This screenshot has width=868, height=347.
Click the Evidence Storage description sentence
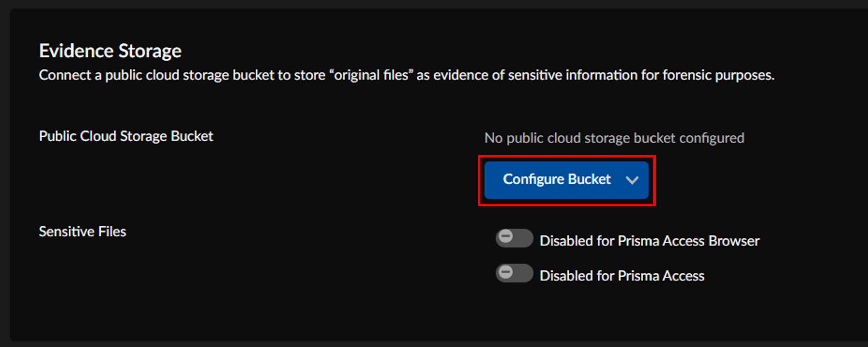coord(406,75)
